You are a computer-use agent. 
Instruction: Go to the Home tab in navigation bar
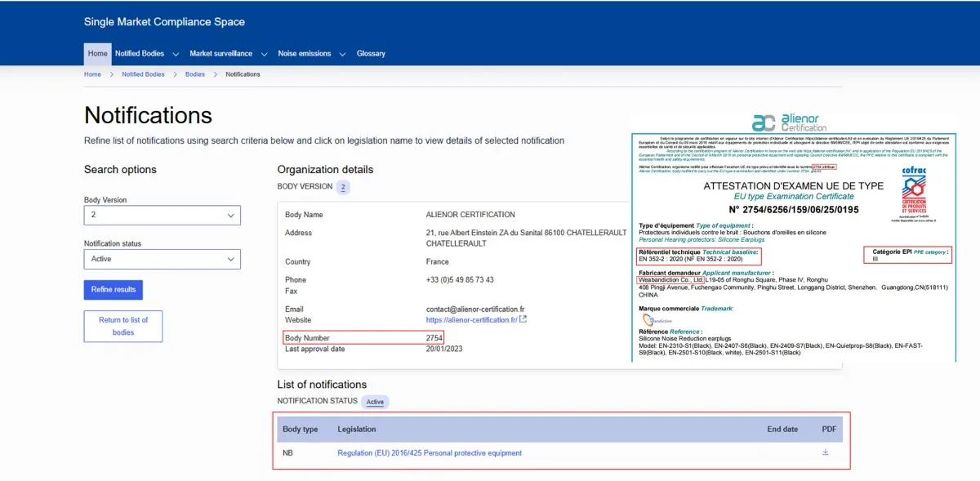coord(97,54)
